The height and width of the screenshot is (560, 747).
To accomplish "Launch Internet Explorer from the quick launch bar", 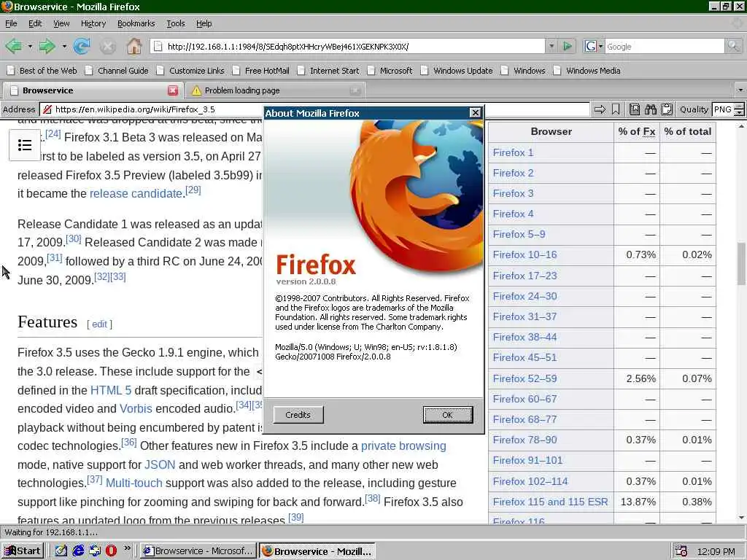I will [x=78, y=551].
